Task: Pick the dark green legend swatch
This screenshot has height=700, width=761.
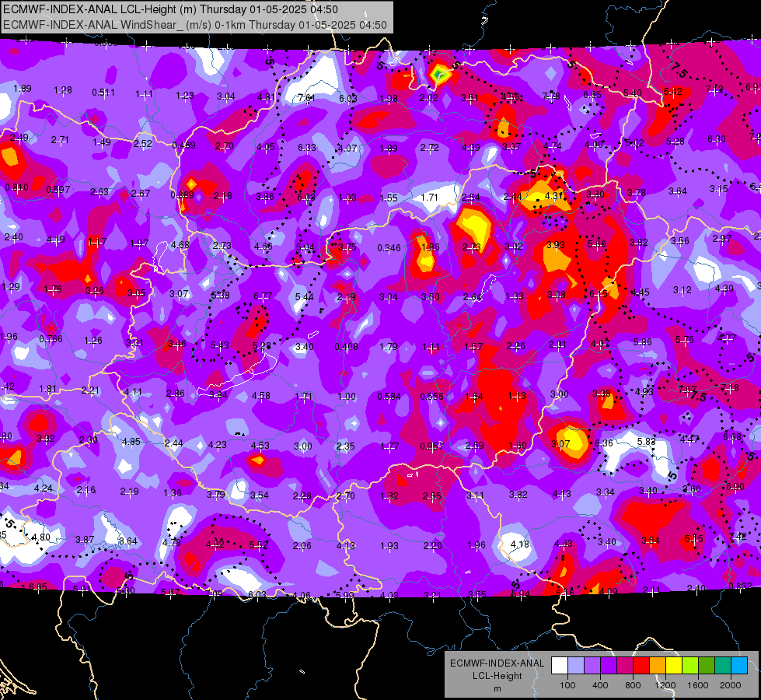Action: pos(706,665)
